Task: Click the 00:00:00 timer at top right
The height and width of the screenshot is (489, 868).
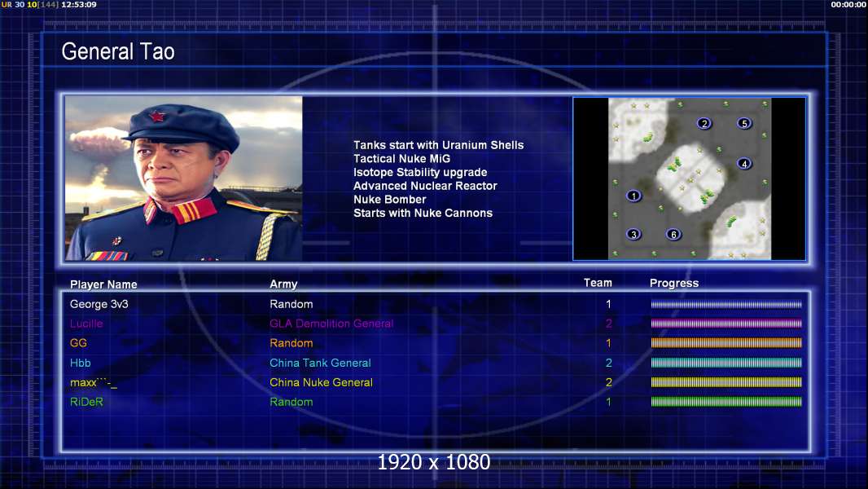Action: 848,4
